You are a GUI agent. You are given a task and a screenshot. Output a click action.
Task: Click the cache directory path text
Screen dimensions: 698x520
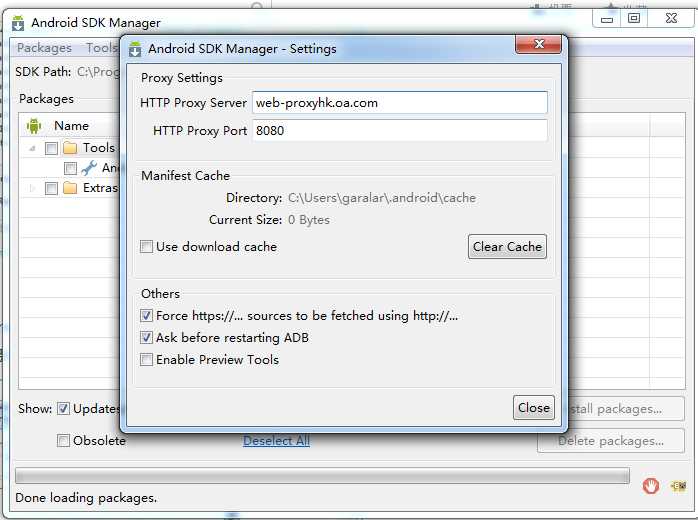tap(382, 198)
